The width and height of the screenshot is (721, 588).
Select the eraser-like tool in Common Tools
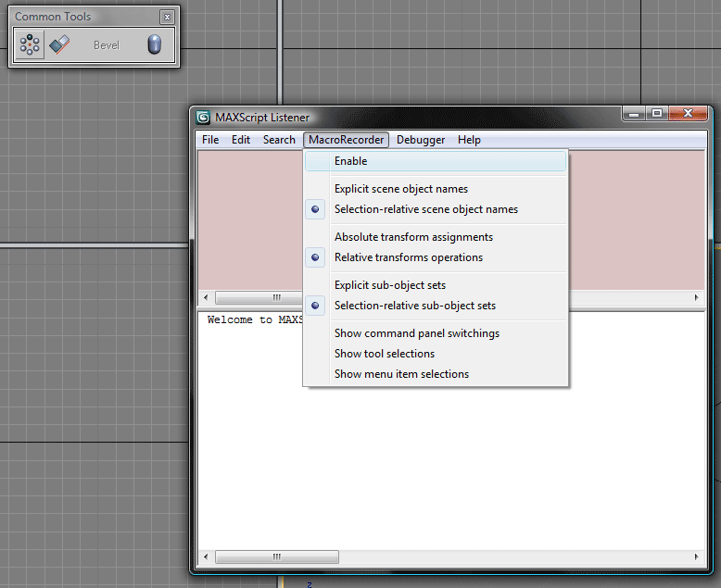pyautogui.click(x=59, y=44)
